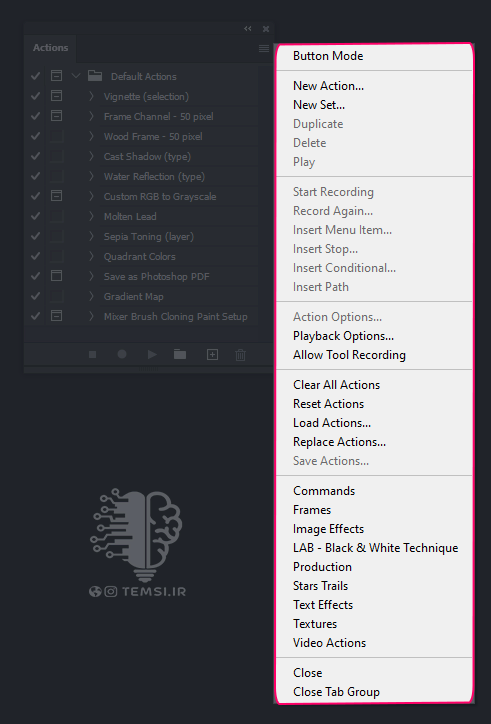Expand the Cast Shadow (type) chevron
This screenshot has height=724, width=491.
tap(91, 156)
